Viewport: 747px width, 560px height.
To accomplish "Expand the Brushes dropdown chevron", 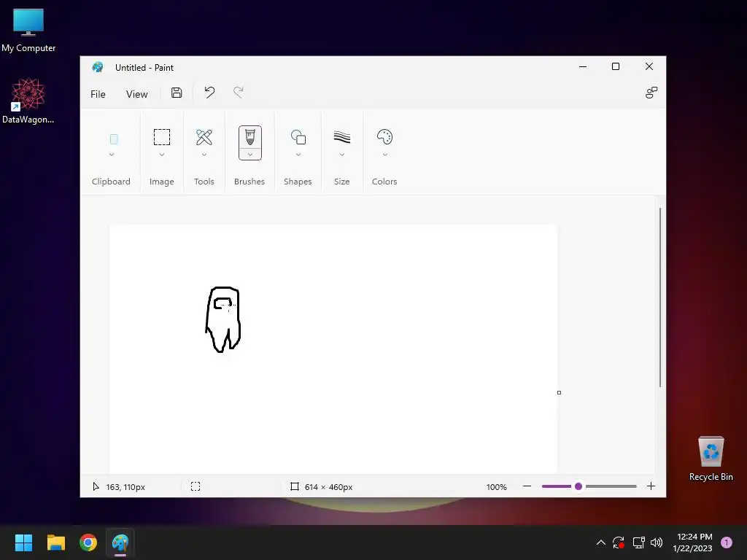I will point(250,155).
